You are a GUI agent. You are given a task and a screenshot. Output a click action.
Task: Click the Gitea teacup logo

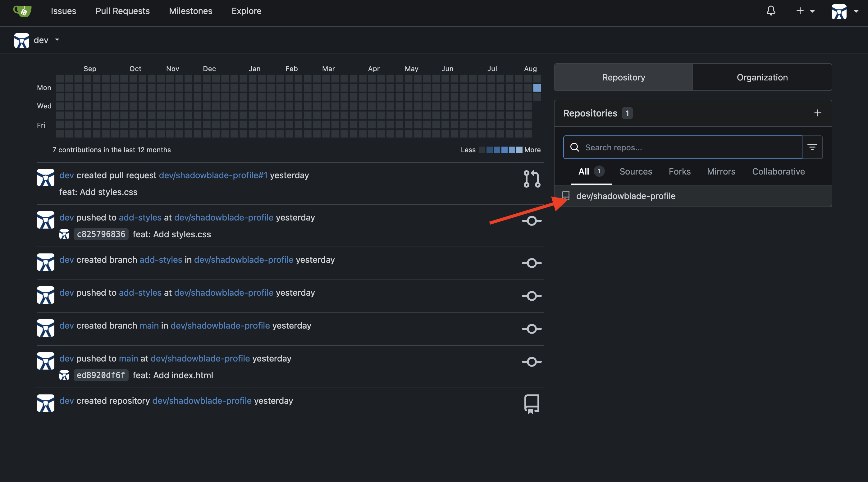click(x=22, y=11)
